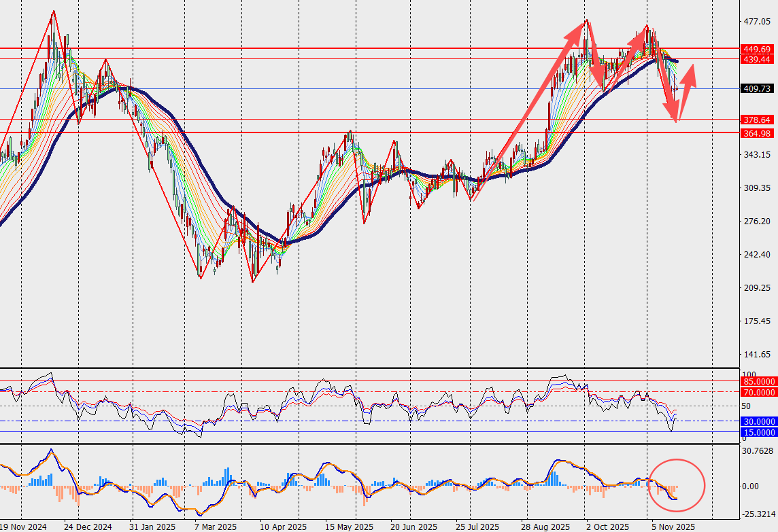Click the 449.69 red price label

pos(758,49)
